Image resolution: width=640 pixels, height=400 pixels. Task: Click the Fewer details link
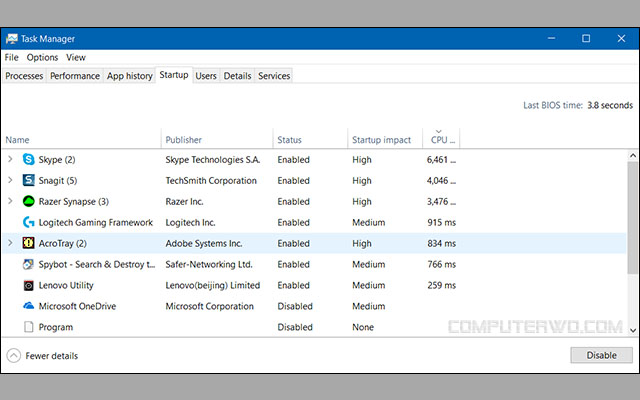click(x=51, y=356)
